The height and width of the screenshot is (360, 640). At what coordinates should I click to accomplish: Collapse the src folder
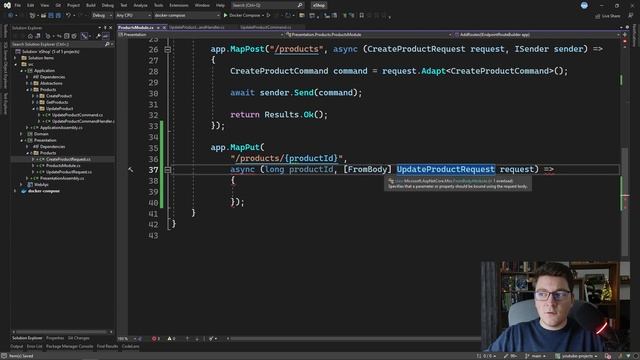click(x=16, y=64)
